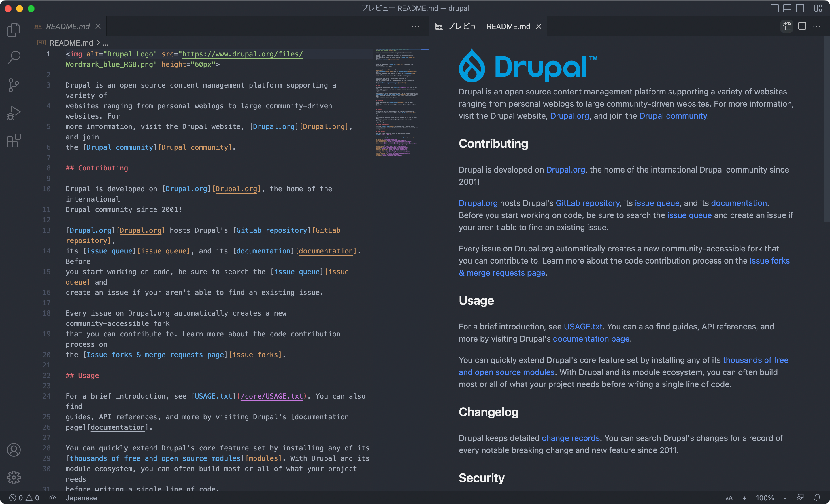Toggle the bottom panel layout icon
This screenshot has width=830, height=504.
[x=787, y=8]
